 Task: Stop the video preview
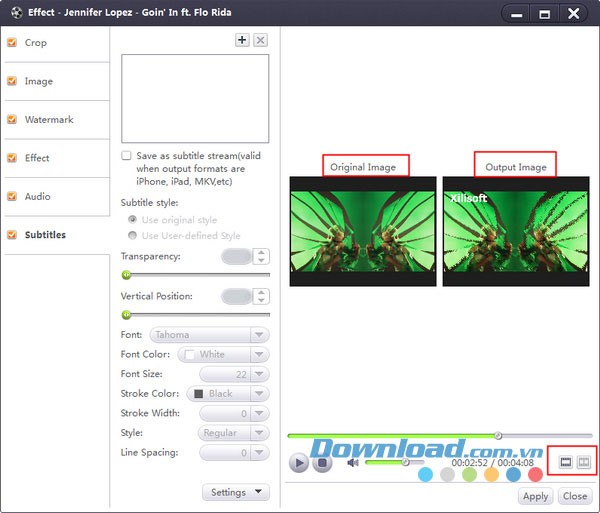(322, 463)
